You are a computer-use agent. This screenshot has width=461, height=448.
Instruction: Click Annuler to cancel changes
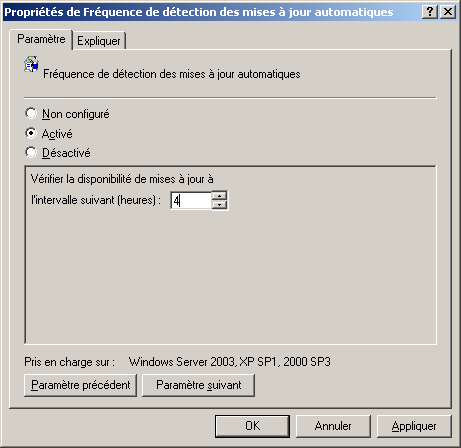(333, 426)
